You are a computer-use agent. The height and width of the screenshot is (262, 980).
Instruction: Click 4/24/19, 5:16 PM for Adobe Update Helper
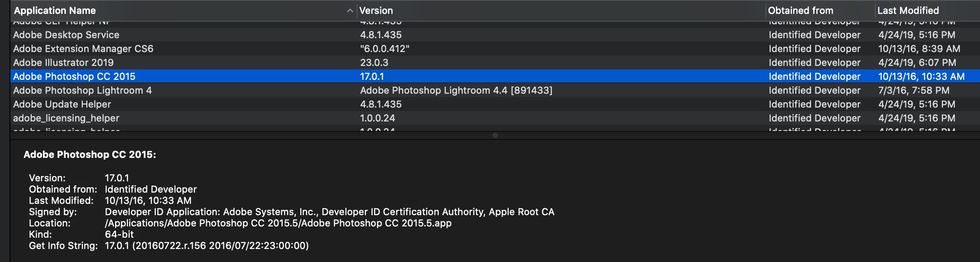(x=917, y=104)
